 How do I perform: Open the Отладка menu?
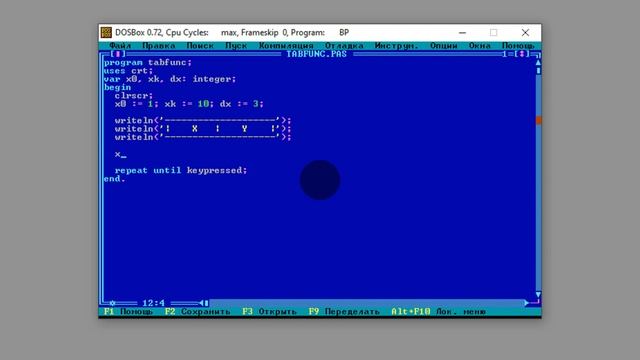pos(344,46)
